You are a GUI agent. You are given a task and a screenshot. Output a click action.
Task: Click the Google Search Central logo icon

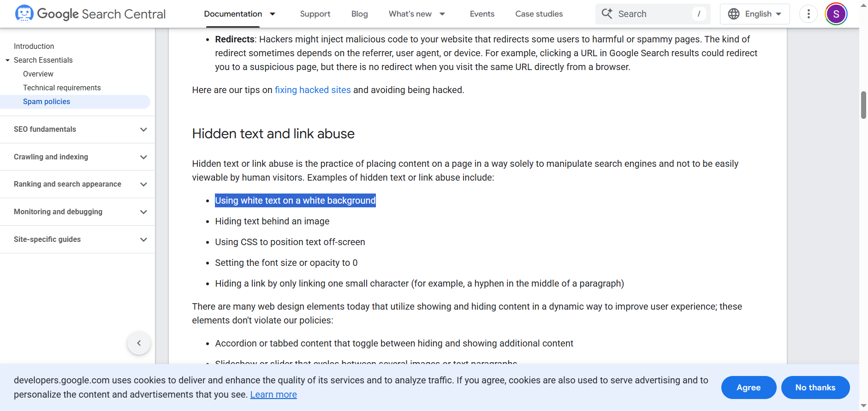click(24, 14)
